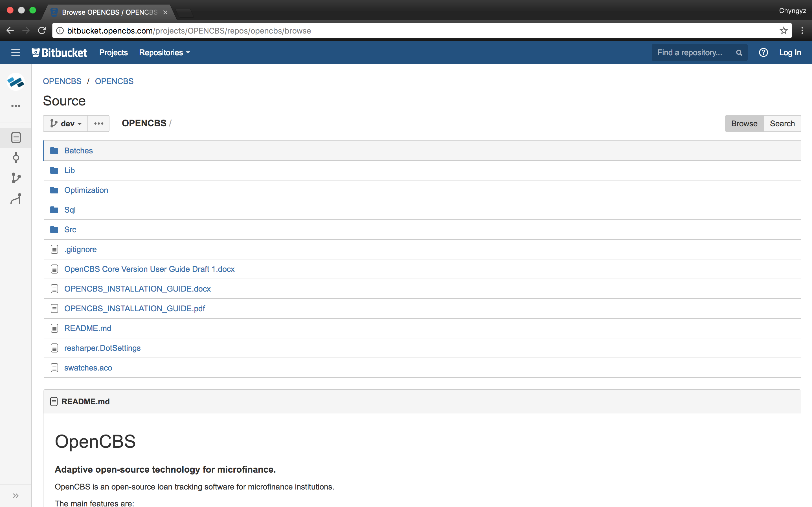Open the Chrome three-dot menu
The image size is (812, 507).
802,31
